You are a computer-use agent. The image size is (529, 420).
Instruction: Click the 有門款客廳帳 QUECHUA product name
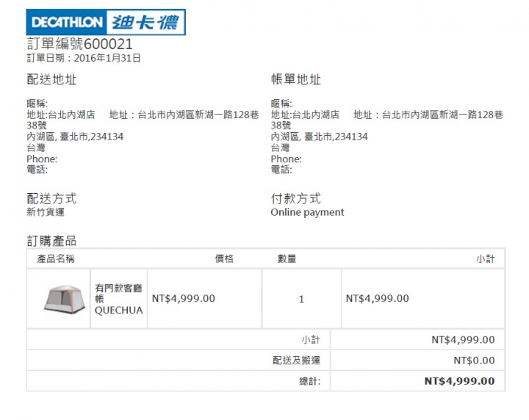click(119, 299)
